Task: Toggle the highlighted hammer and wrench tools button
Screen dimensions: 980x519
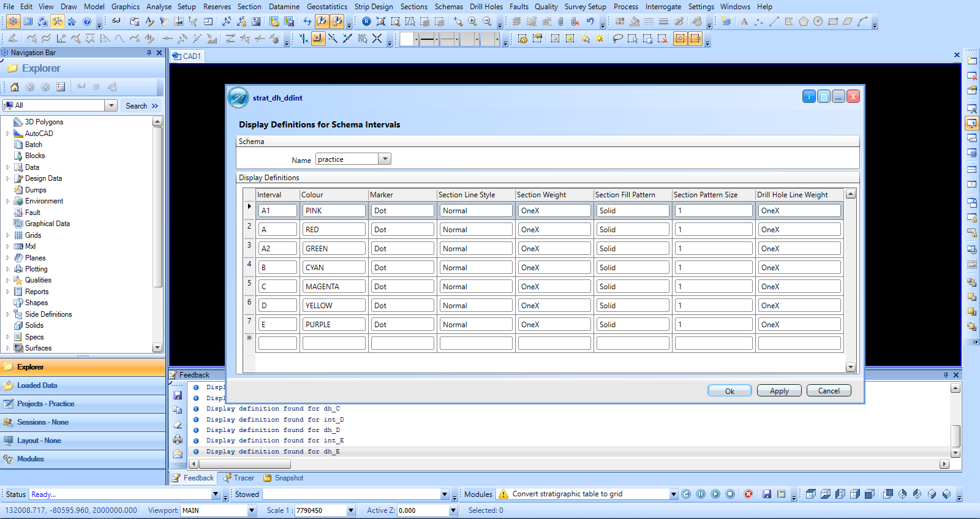Action: (57, 21)
